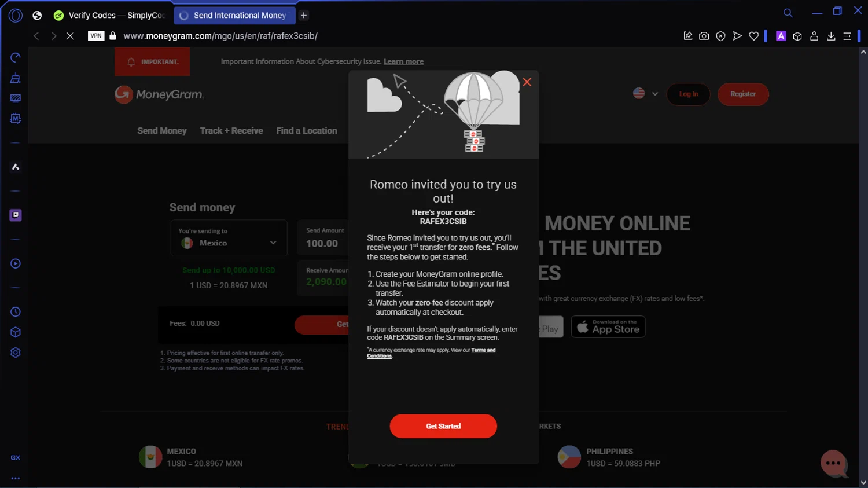The width and height of the screenshot is (868, 488).
Task: Open the chat bubble support icon
Action: pyautogui.click(x=833, y=463)
